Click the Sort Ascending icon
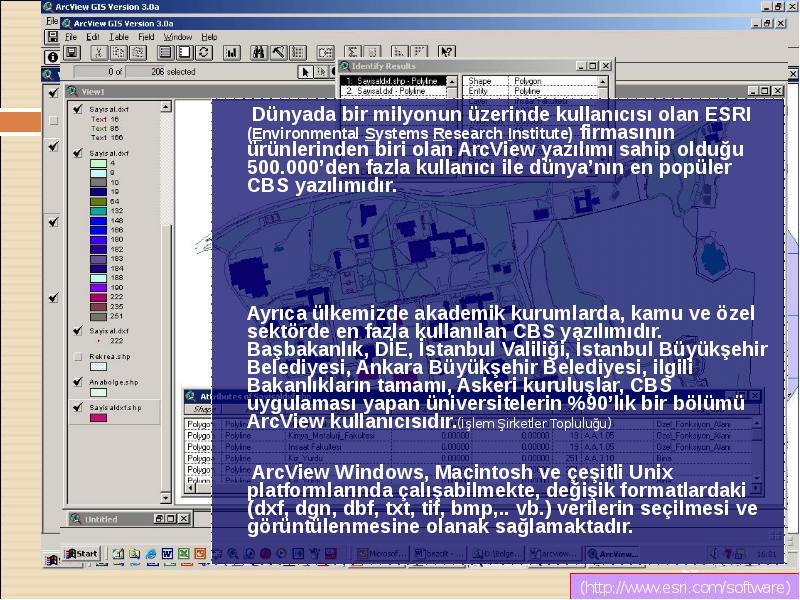This screenshot has height=600, width=800. coord(399,52)
